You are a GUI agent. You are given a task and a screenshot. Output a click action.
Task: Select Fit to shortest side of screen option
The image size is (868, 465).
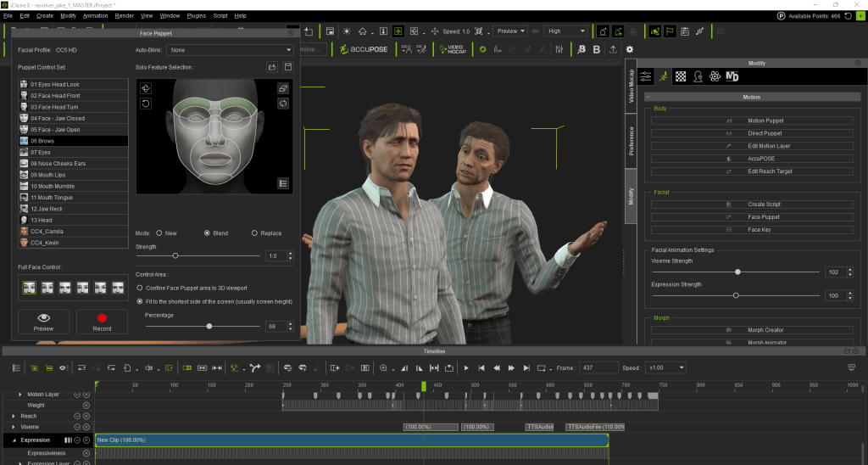point(140,301)
